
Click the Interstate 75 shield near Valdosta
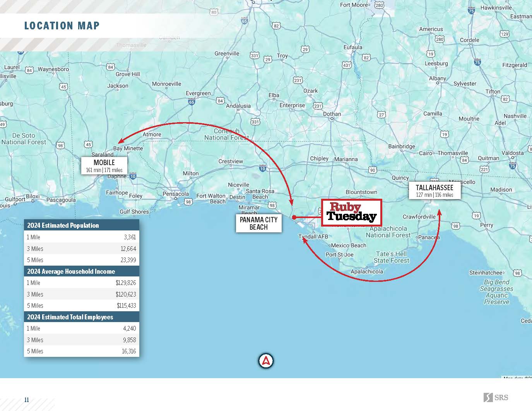coord(513,166)
